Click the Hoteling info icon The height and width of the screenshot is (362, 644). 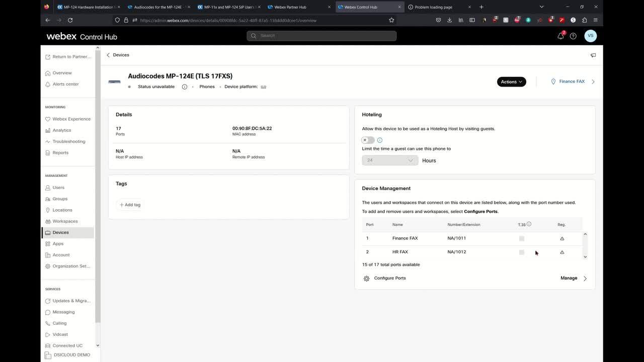pos(380,140)
